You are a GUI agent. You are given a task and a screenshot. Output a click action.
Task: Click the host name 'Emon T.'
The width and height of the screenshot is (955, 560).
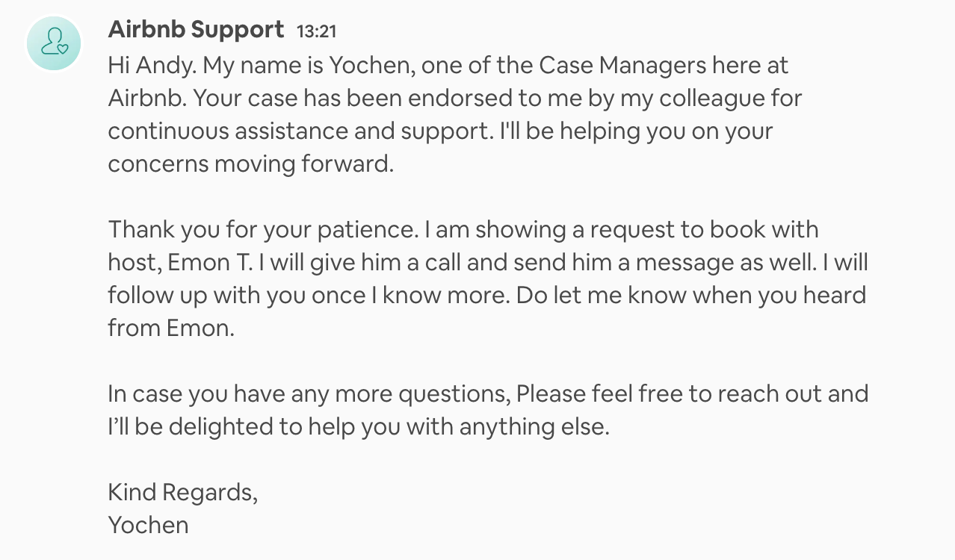(211, 262)
